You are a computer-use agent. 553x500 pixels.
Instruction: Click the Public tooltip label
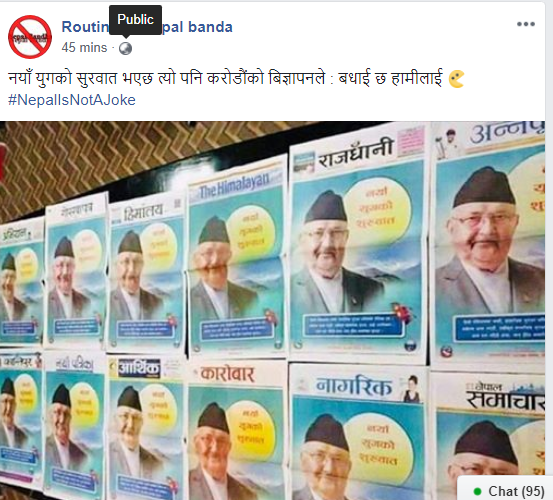click(x=135, y=20)
